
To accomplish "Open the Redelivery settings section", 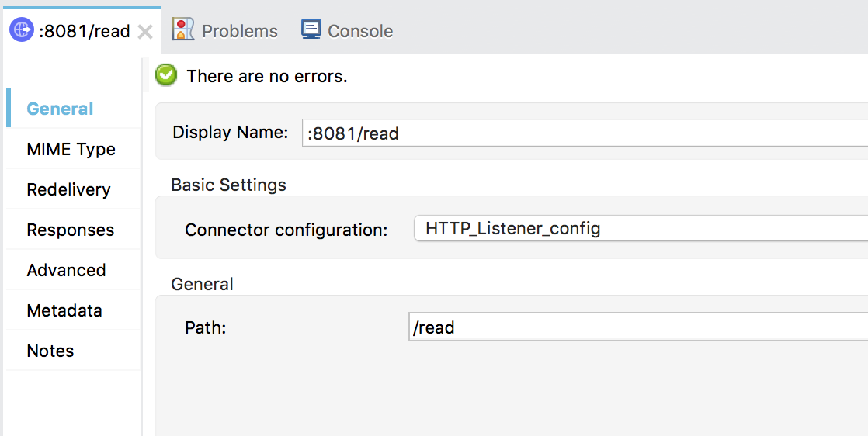I will tap(68, 189).
